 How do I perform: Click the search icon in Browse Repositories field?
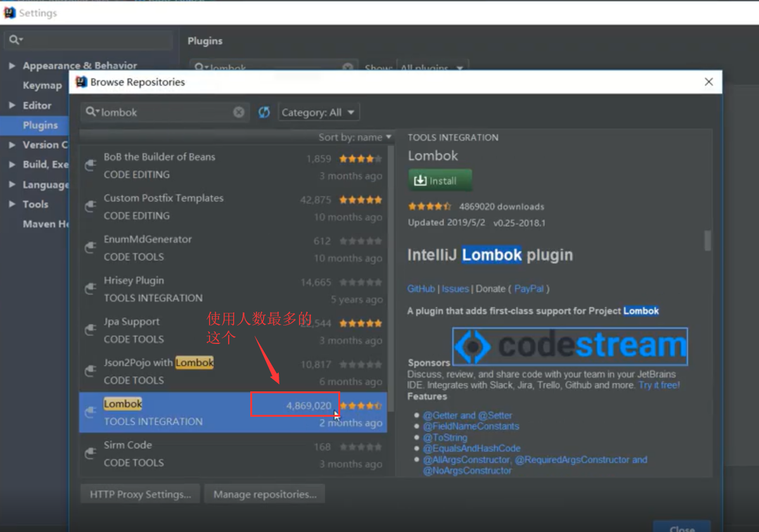(91, 112)
